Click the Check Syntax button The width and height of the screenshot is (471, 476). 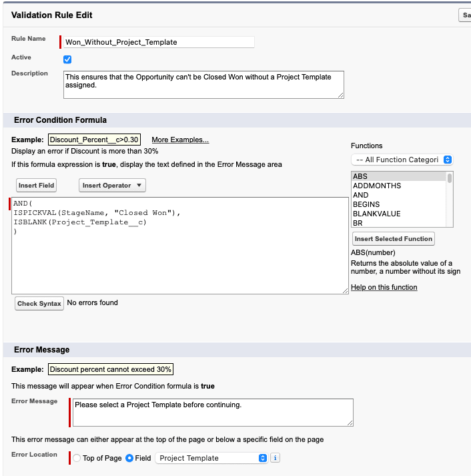tap(39, 304)
